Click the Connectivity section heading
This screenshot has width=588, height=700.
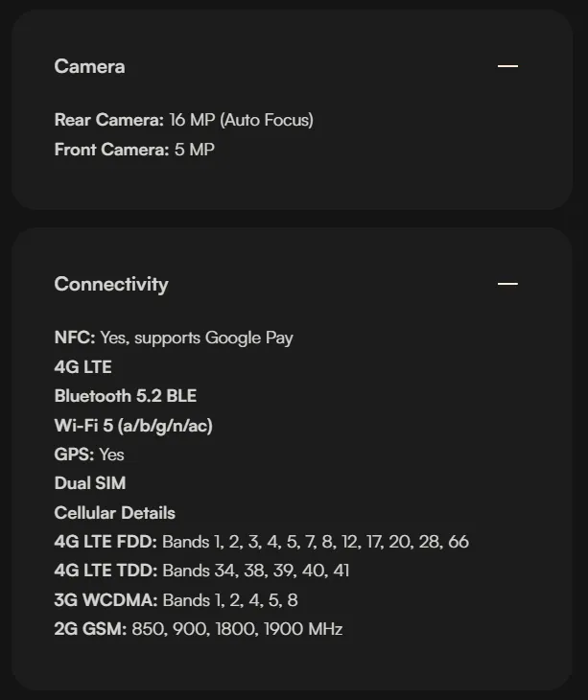[x=111, y=285]
